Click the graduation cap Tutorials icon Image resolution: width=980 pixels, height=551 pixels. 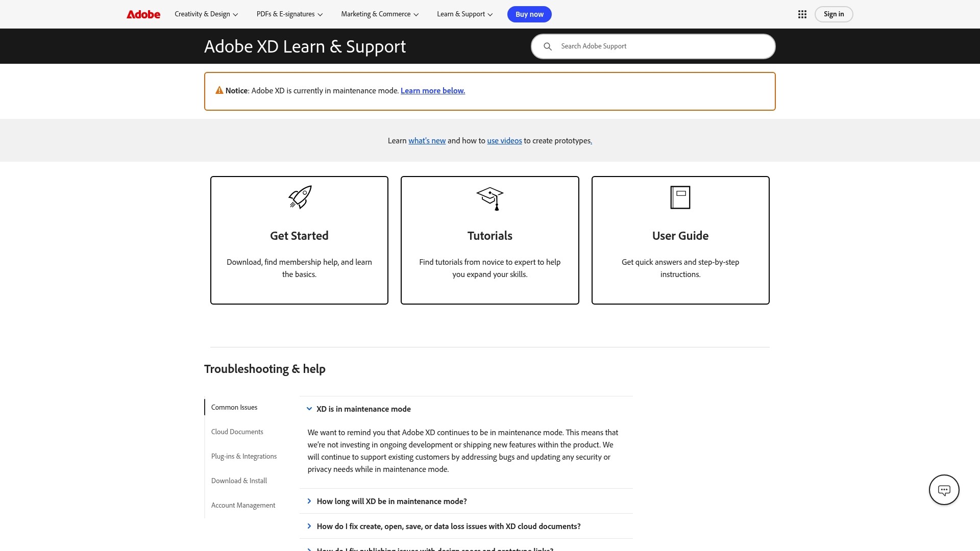[490, 198]
